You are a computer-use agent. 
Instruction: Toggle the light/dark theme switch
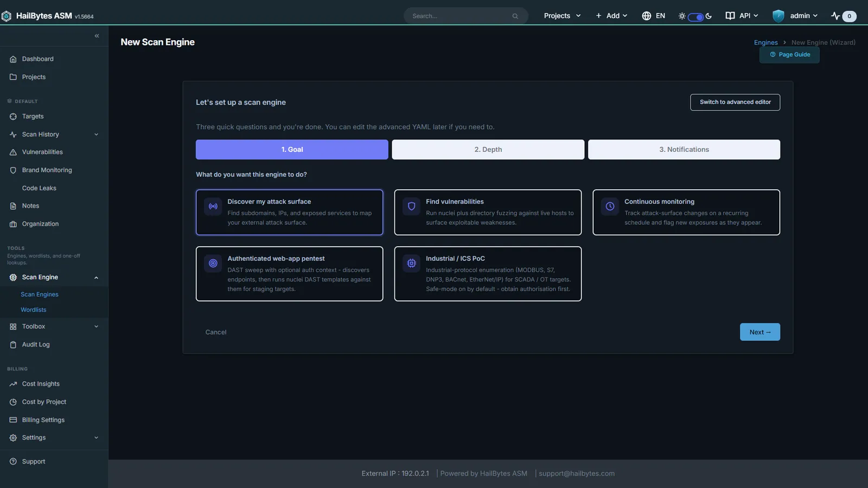(695, 17)
